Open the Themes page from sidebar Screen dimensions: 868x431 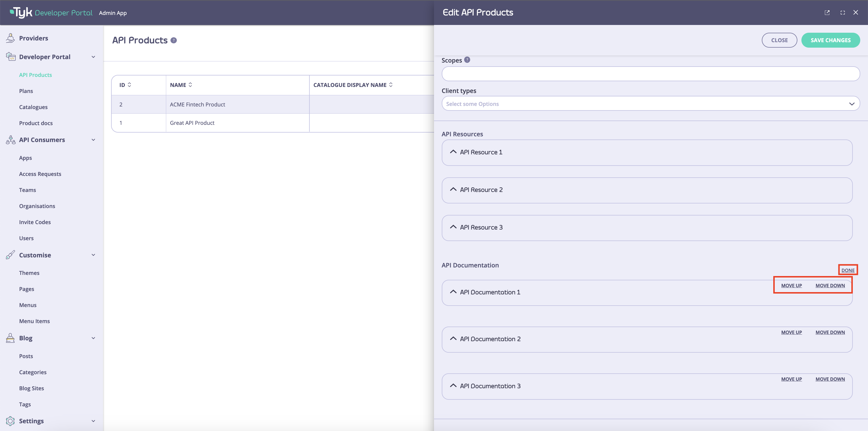click(29, 273)
